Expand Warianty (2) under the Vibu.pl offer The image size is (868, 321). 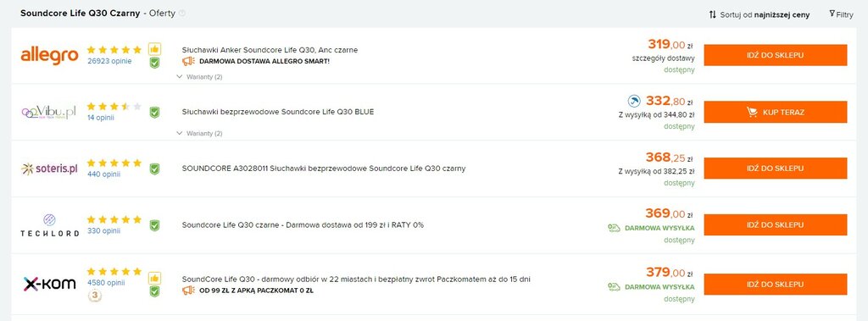click(x=199, y=133)
